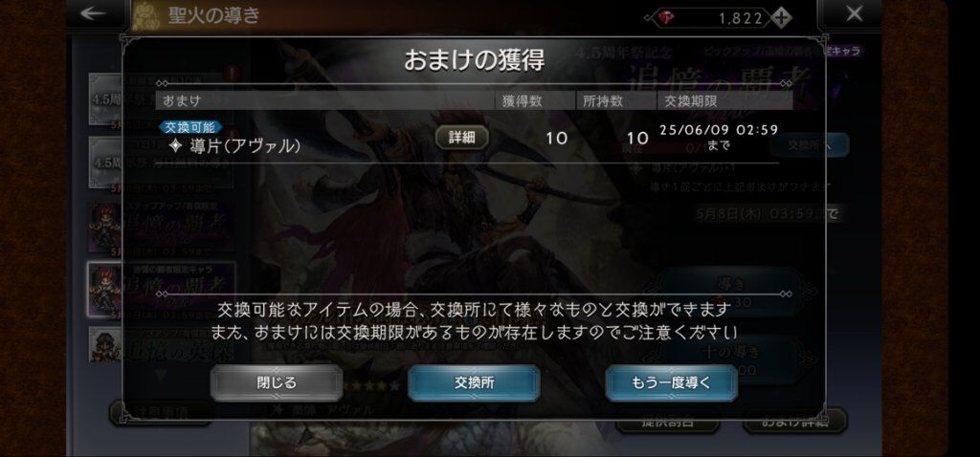Select the 追憶の英傑 banner thumbnail
The width and height of the screenshot is (980, 457).
point(105,344)
